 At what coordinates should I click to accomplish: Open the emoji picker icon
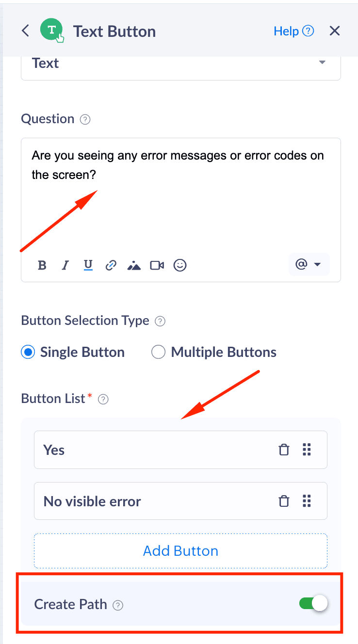[180, 265]
